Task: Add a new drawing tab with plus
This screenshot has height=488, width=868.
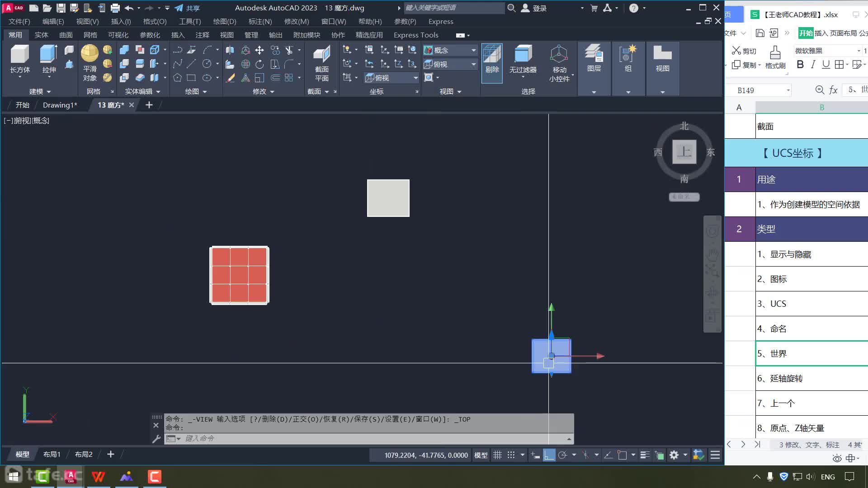Action: tap(149, 105)
